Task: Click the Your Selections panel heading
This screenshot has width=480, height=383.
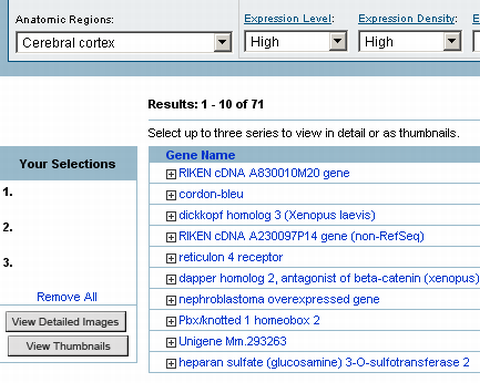Action: (x=67, y=164)
